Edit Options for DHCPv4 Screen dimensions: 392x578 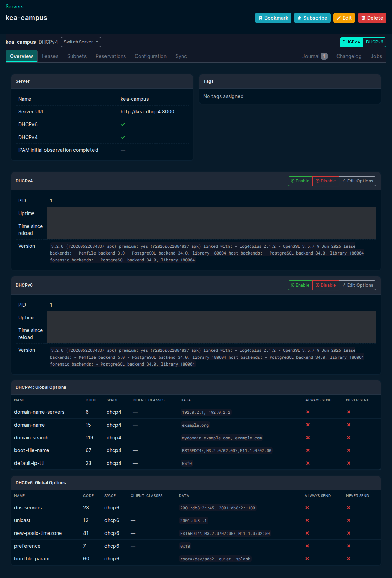click(358, 181)
